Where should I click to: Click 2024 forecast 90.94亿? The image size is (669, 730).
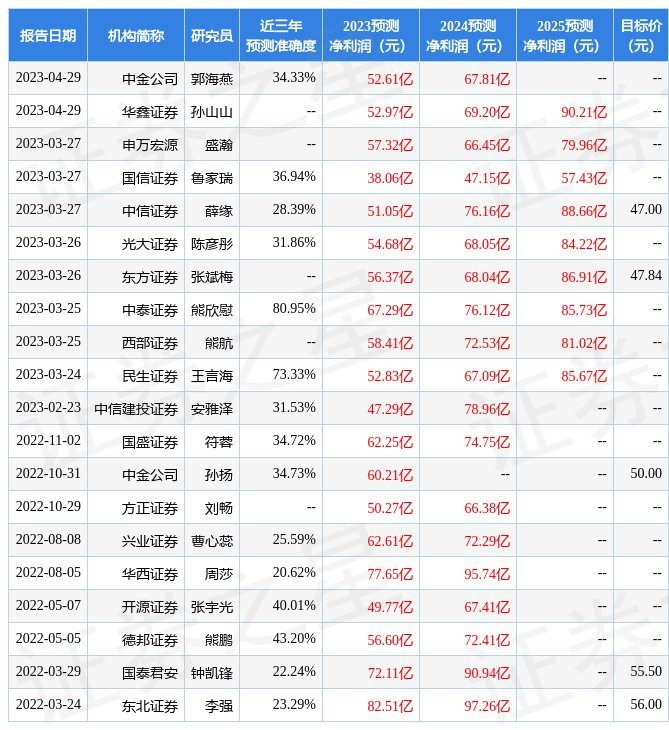(x=487, y=674)
